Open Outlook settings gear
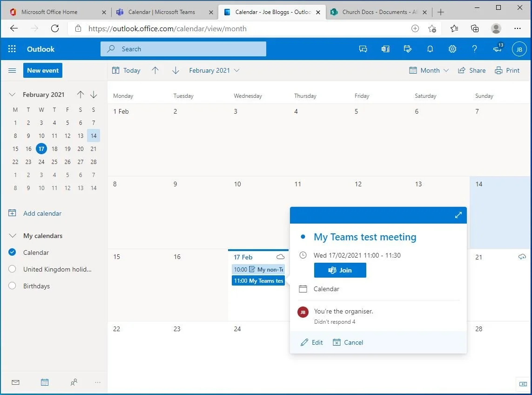Screen dimensions: 532x395 coord(452,49)
